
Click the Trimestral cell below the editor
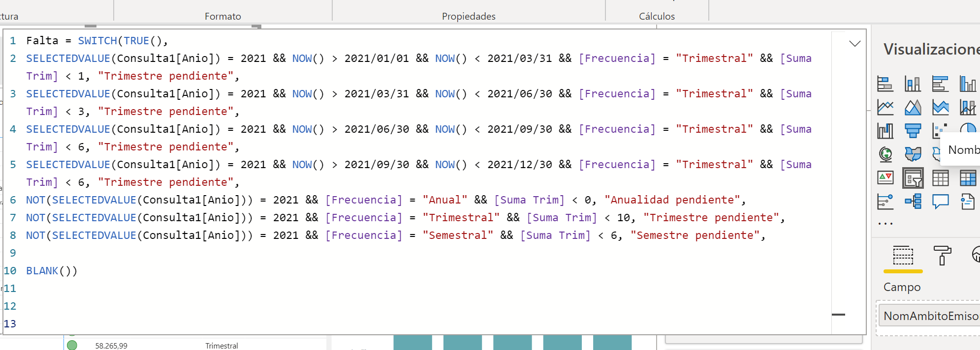tap(221, 346)
